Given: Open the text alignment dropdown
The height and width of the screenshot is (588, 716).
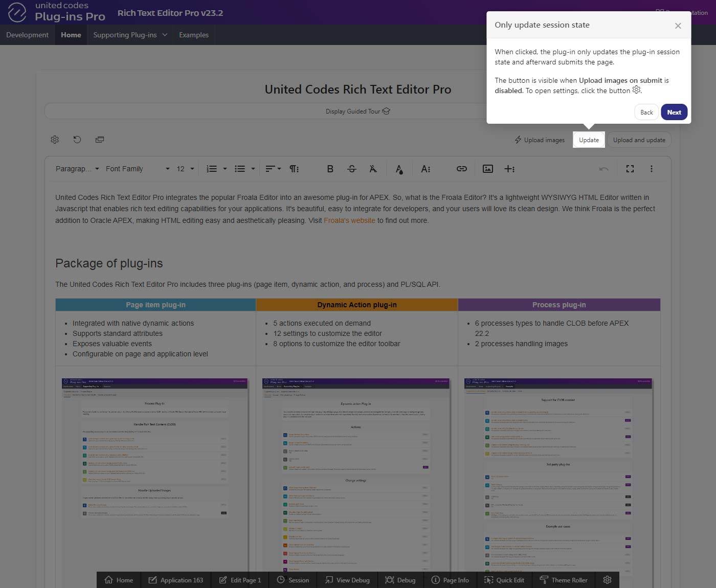Looking at the screenshot, I should (273, 169).
